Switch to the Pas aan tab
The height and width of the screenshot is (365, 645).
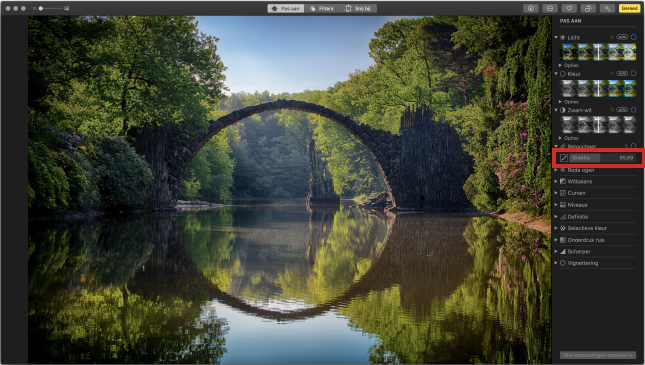pyautogui.click(x=286, y=8)
